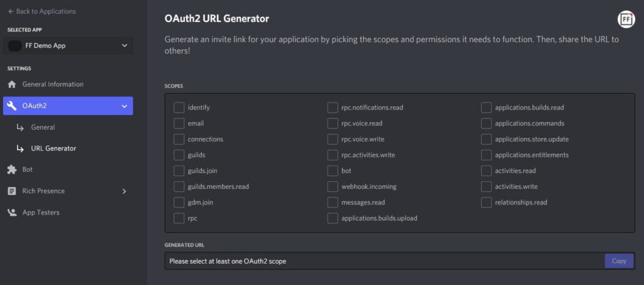Collapse the OAuth2 section chevron

click(x=124, y=106)
